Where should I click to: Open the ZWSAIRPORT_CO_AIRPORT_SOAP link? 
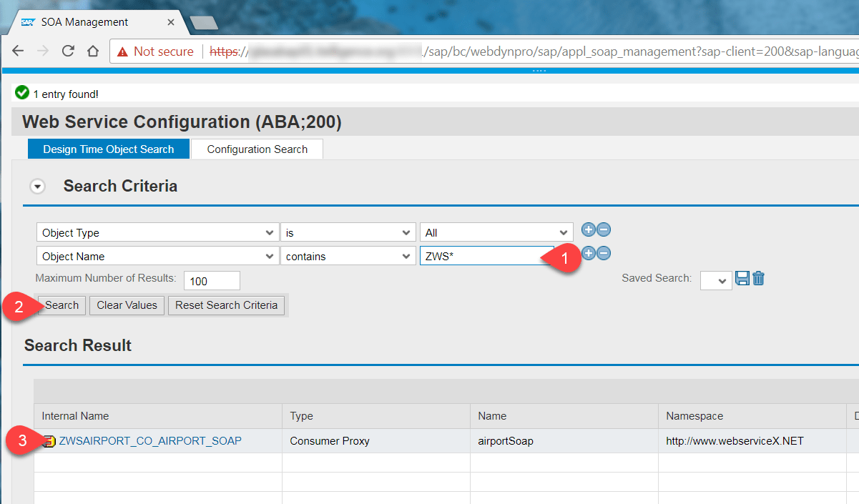150,441
